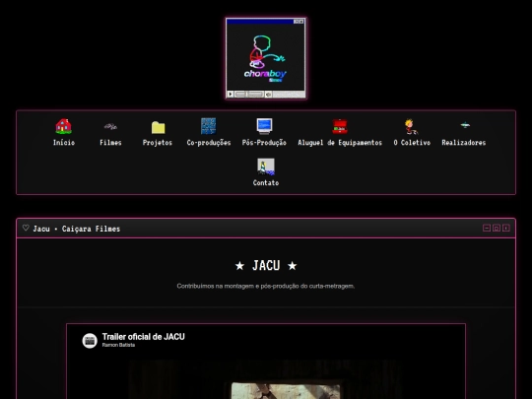Open the O Coletivo character icon
This screenshot has height=399, width=532.
(x=412, y=126)
